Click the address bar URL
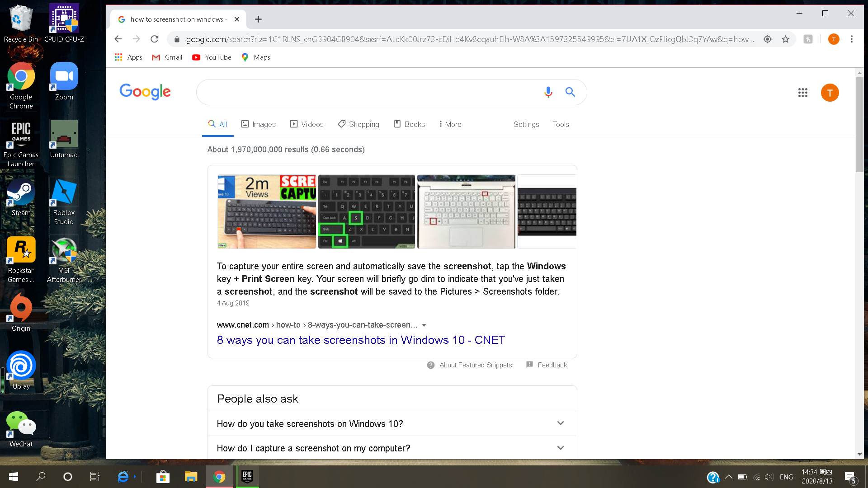The width and height of the screenshot is (868, 488). click(470, 39)
